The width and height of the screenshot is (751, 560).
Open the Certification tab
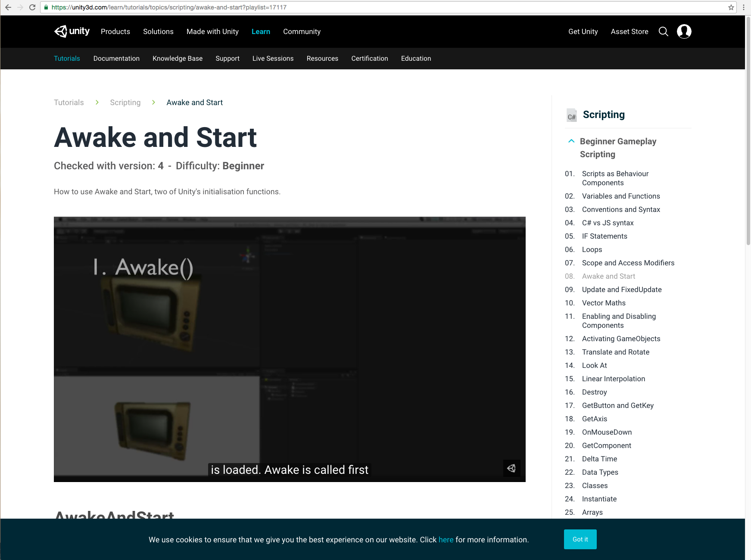(370, 59)
